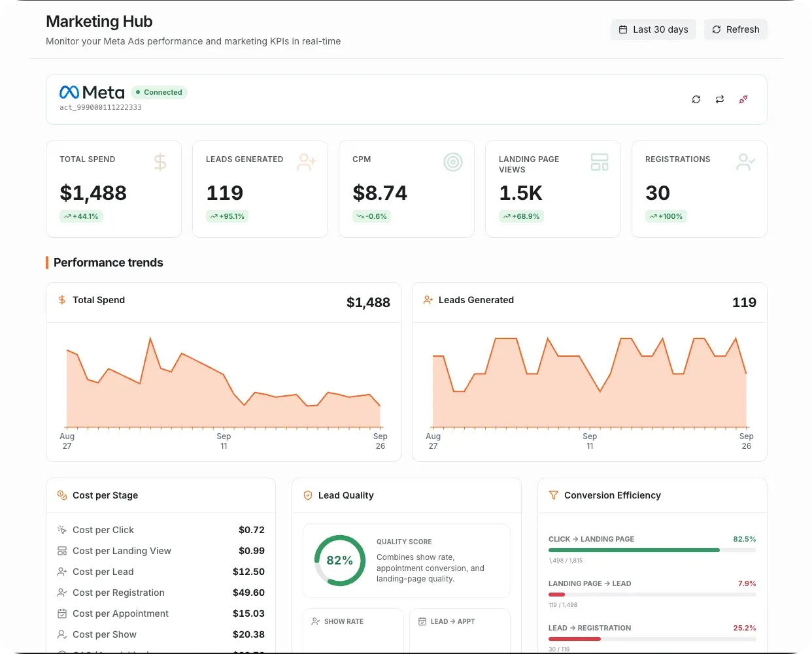This screenshot has height=654, width=812.
Task: Click the -0.6% badge under CPM
Action: click(372, 216)
